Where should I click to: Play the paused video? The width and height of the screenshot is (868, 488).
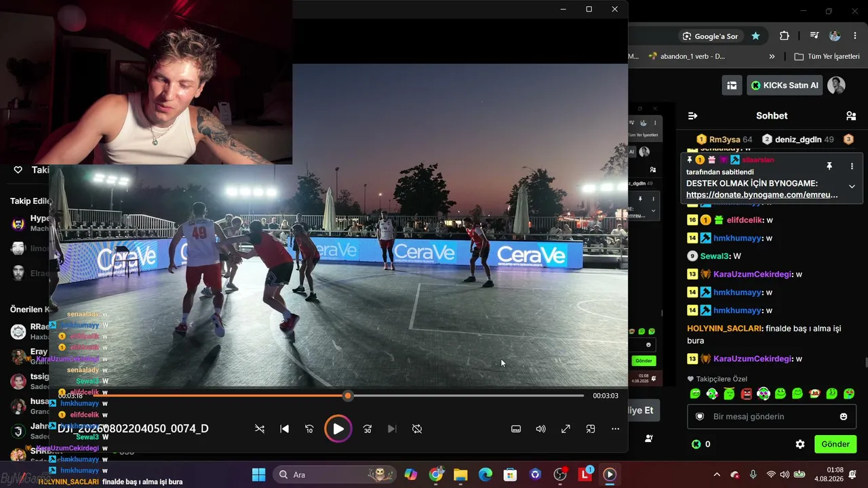[338, 429]
